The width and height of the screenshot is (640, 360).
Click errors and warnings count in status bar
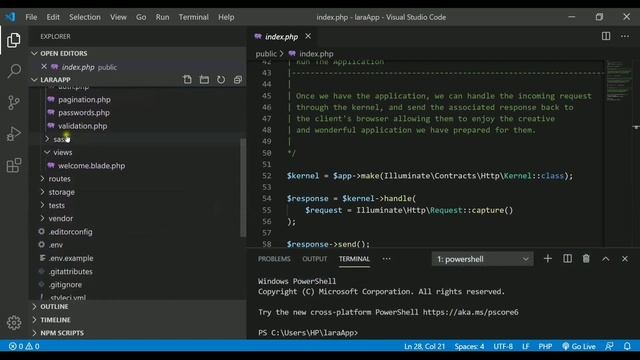24,346
